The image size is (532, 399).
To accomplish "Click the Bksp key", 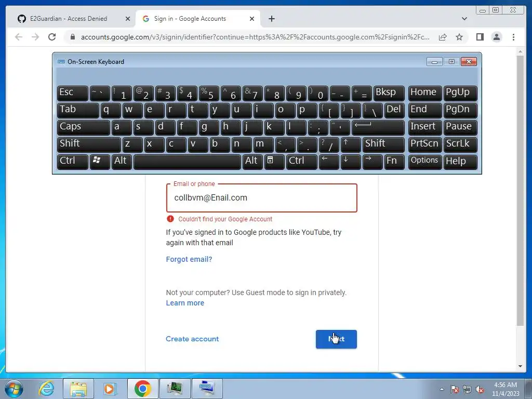I will (x=389, y=94).
